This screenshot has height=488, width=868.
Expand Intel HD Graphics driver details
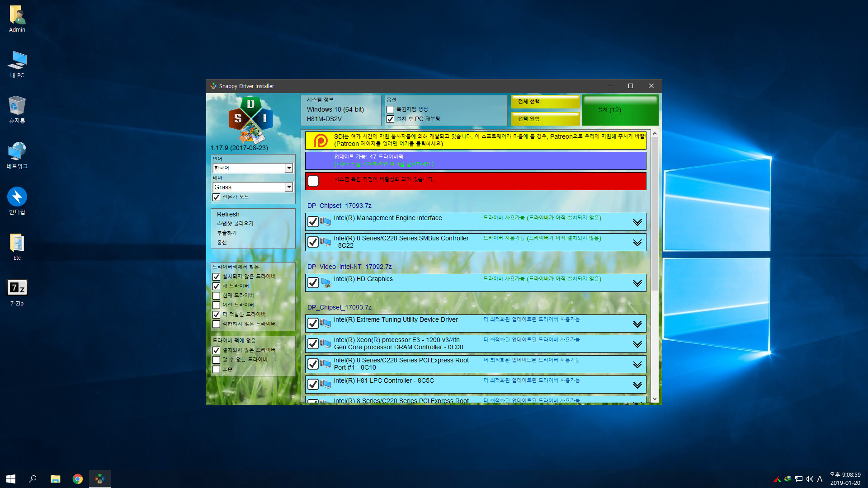point(637,283)
